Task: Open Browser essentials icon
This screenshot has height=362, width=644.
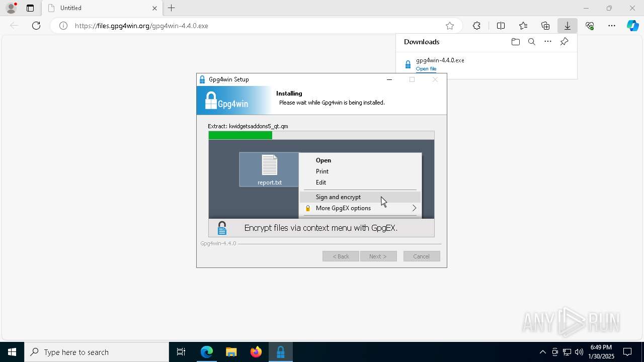Action: pyautogui.click(x=590, y=26)
